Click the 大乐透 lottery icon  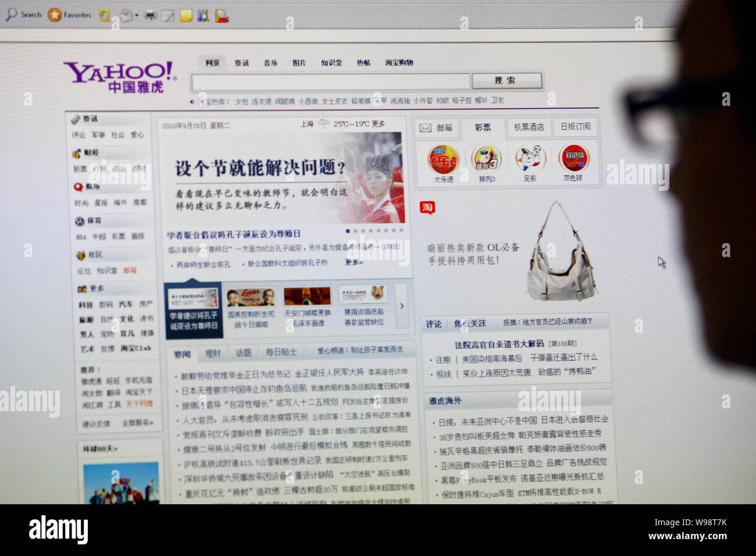click(x=444, y=161)
